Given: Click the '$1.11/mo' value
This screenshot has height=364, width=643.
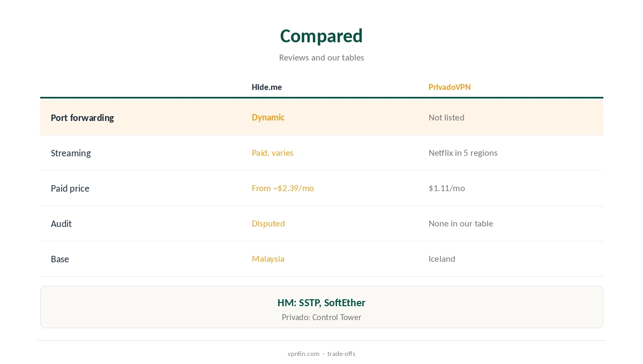Looking at the screenshot, I should pos(447,188).
